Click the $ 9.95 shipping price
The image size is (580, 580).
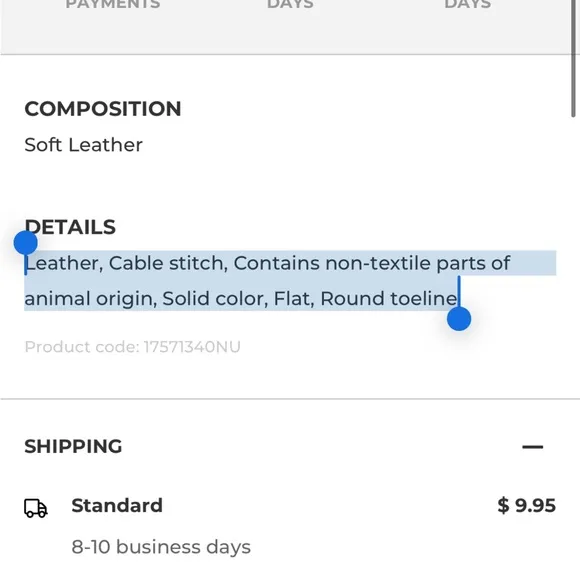(526, 505)
